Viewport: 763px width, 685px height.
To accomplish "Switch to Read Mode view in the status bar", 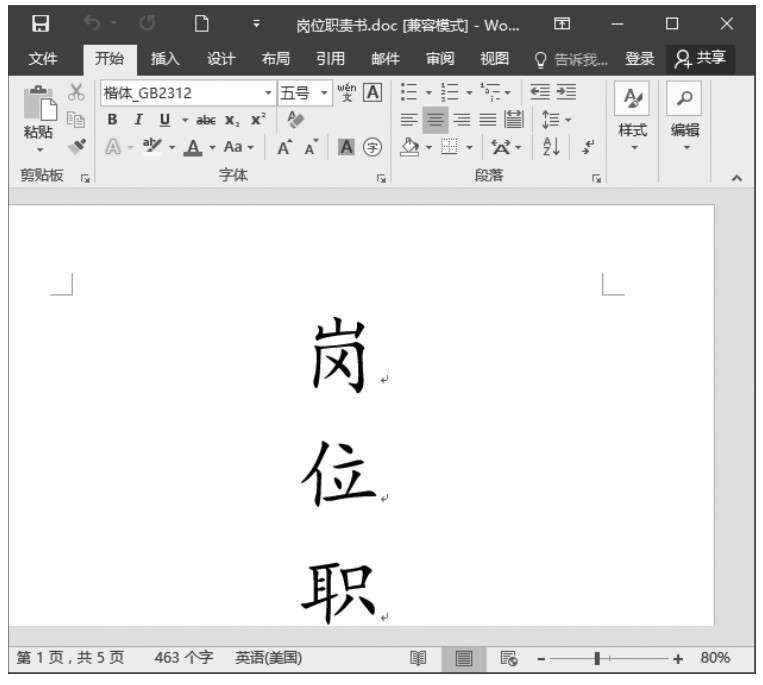I will pos(418,658).
